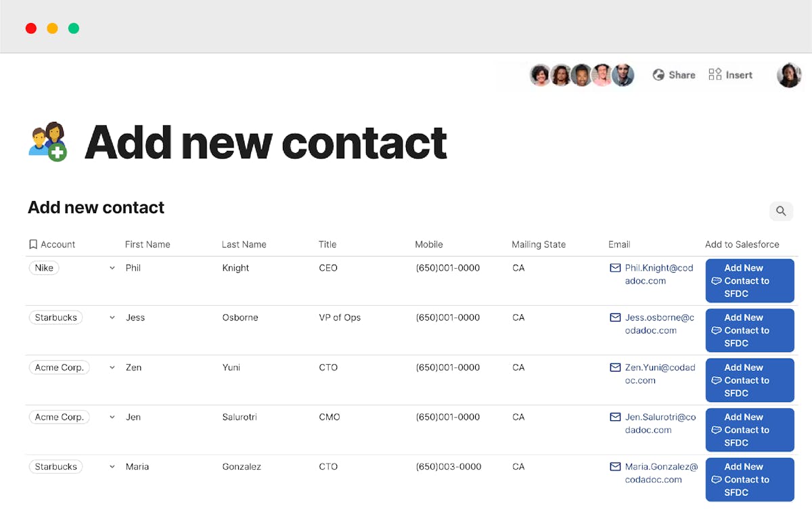Click the envelope icon beside Maria.Gonzalez email
The height and width of the screenshot is (515, 812).
tap(615, 467)
